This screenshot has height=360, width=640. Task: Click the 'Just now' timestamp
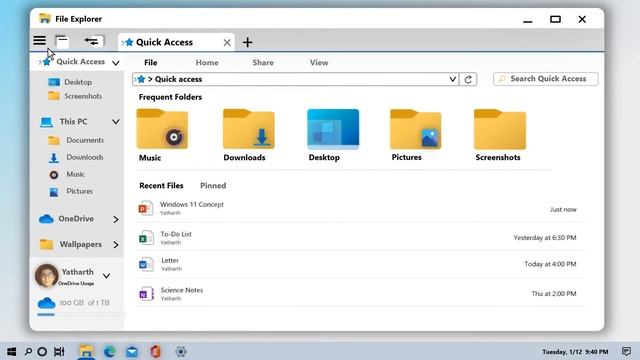563,209
